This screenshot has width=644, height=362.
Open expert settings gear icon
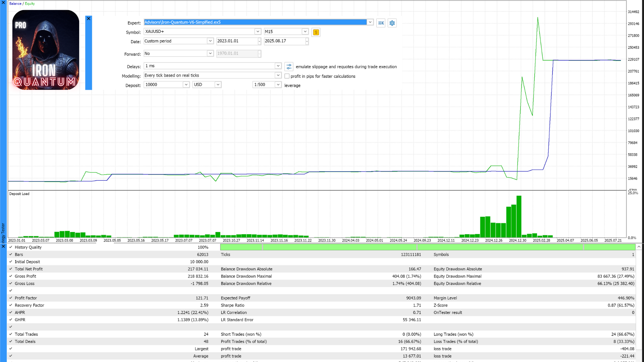pyautogui.click(x=392, y=23)
